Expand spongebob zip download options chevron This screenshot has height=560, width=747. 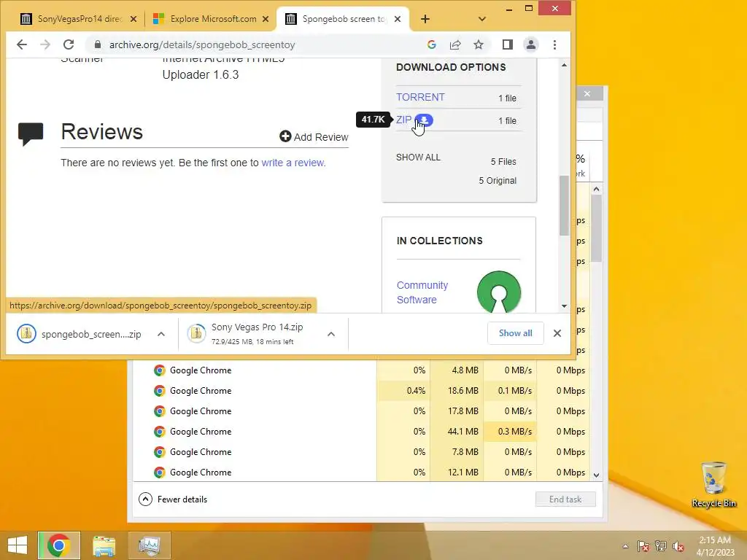(161, 334)
